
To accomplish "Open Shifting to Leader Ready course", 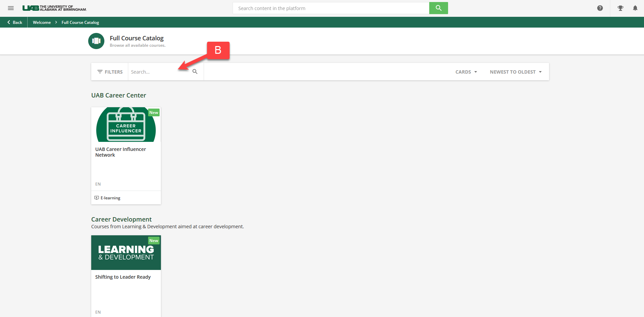I will (x=123, y=277).
